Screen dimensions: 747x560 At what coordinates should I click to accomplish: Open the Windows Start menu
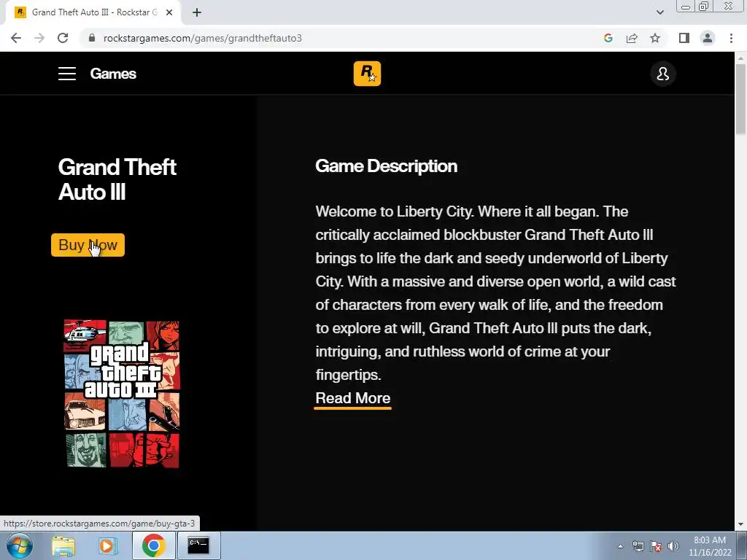20,545
